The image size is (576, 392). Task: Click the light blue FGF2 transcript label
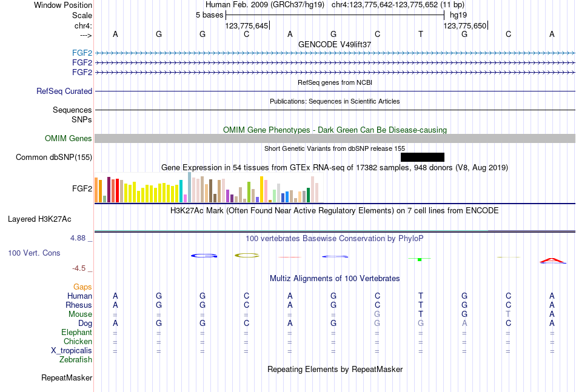(82, 53)
